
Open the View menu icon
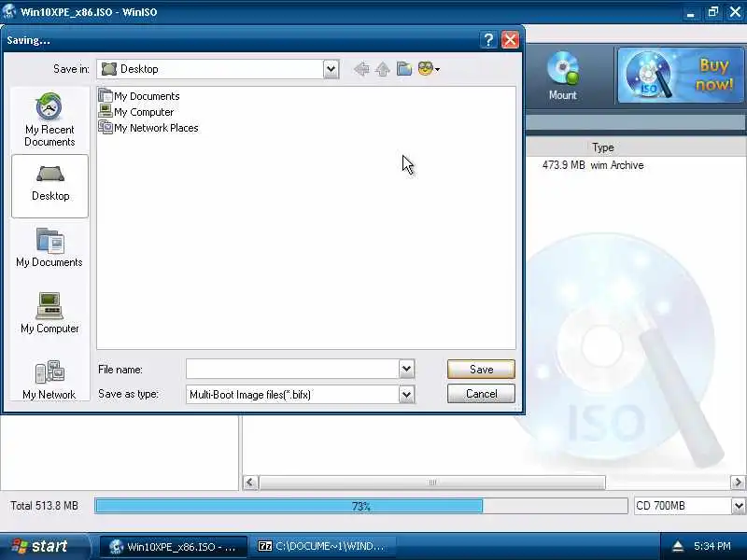429,69
